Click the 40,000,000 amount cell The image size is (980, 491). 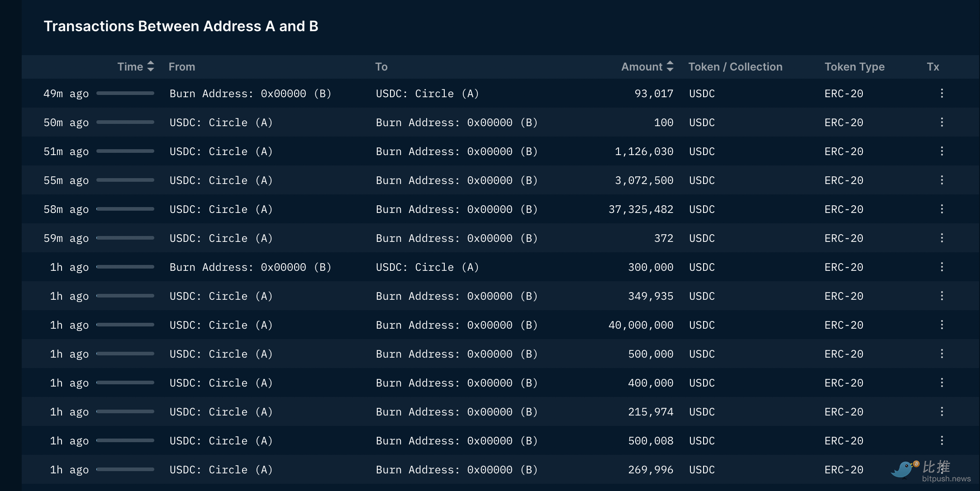click(641, 325)
